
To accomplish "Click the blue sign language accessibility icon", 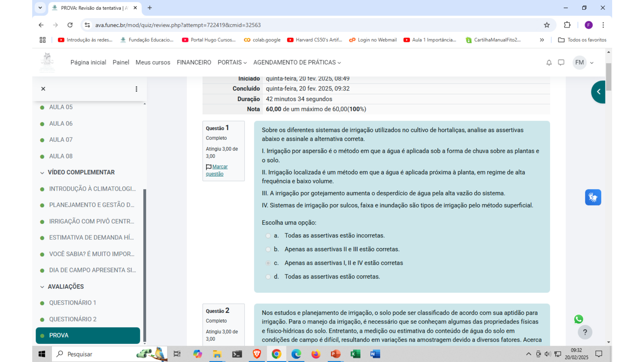I will click(x=593, y=197).
